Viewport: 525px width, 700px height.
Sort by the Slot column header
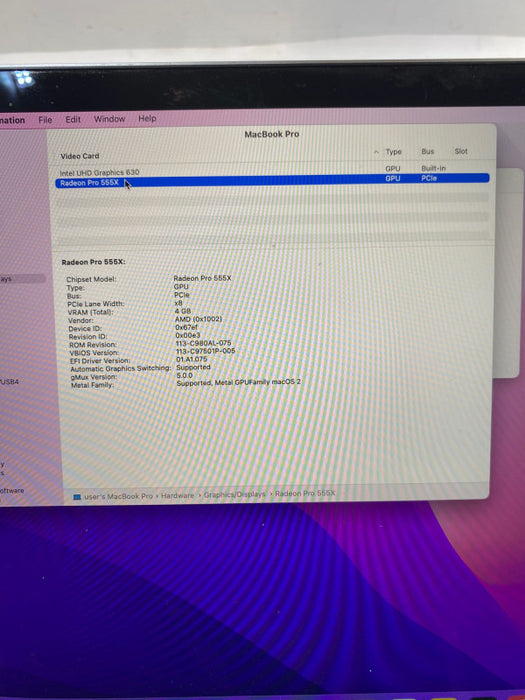click(x=461, y=151)
